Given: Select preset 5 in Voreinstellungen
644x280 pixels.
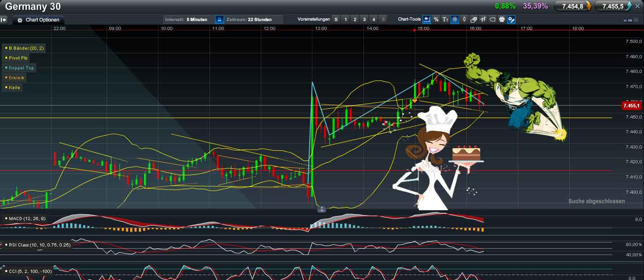Looking at the screenshot, I should [383, 20].
